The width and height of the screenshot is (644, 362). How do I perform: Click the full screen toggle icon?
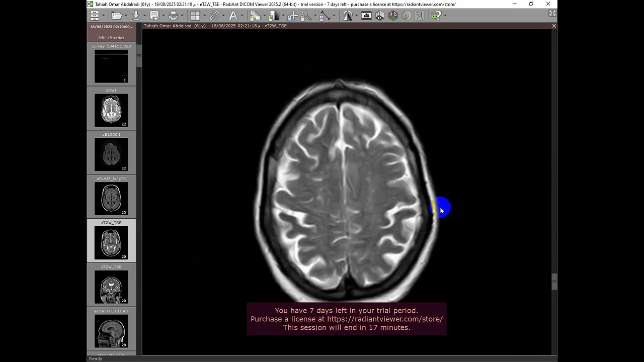click(x=552, y=14)
